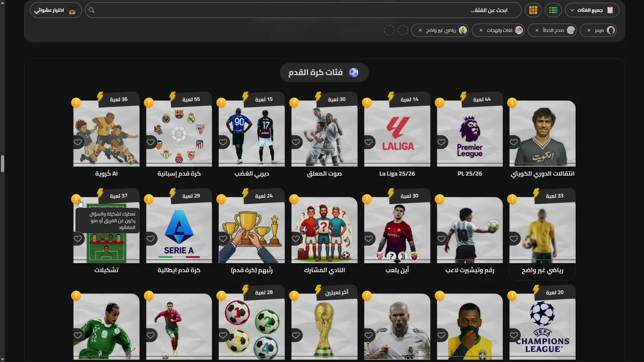Favorite the Champions League card heart
The width and height of the screenshot is (644, 362).
point(514,335)
